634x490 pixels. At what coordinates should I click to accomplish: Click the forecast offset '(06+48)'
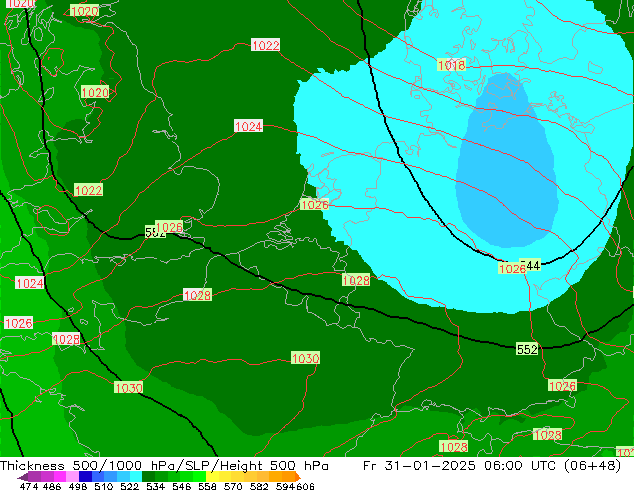(592, 465)
